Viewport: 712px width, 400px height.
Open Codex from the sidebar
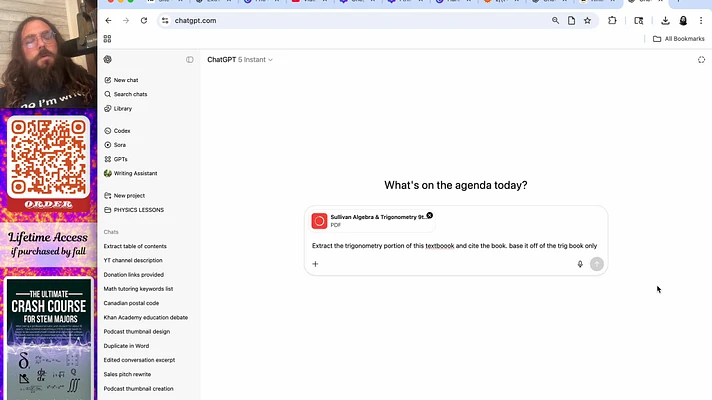pyautogui.click(x=117, y=131)
